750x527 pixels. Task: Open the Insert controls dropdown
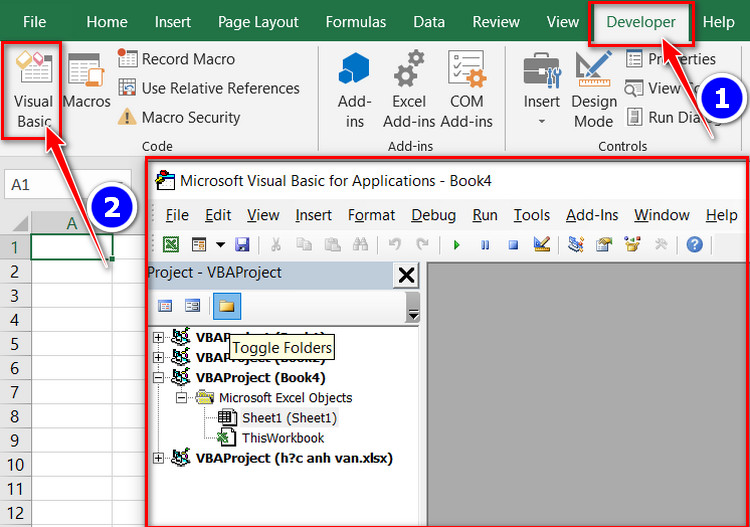(541, 90)
